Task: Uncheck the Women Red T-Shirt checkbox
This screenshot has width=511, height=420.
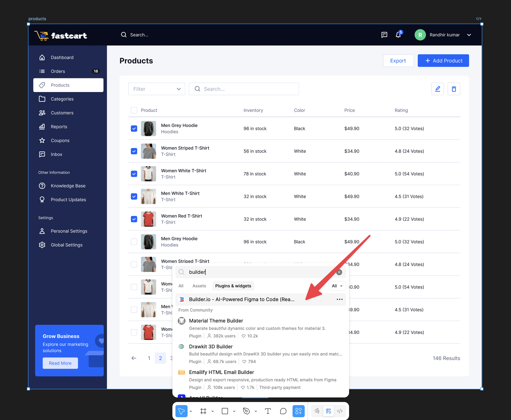Action: pyautogui.click(x=134, y=219)
